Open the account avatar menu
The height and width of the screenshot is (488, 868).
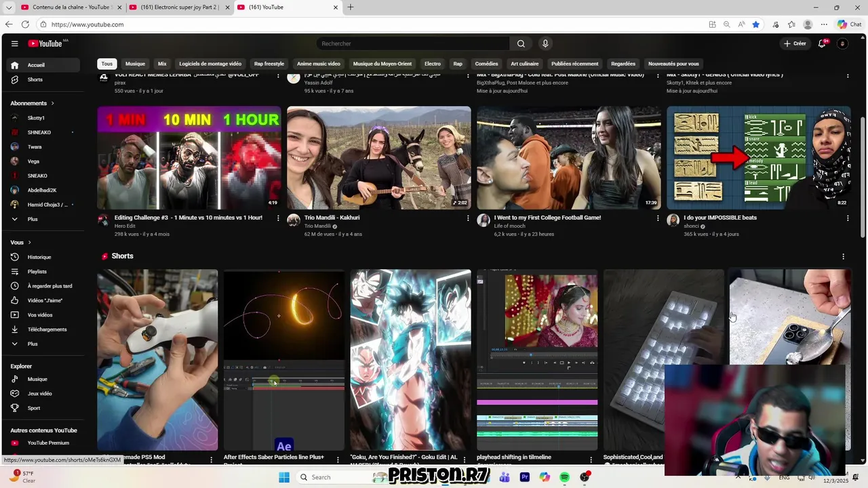point(842,43)
